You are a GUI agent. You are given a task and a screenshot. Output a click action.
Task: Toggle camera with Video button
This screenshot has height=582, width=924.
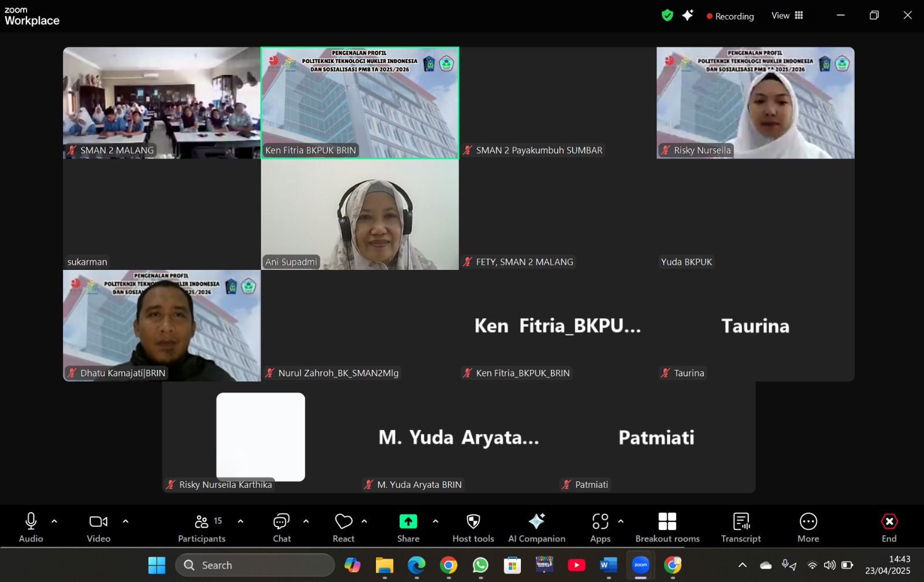coord(98,527)
